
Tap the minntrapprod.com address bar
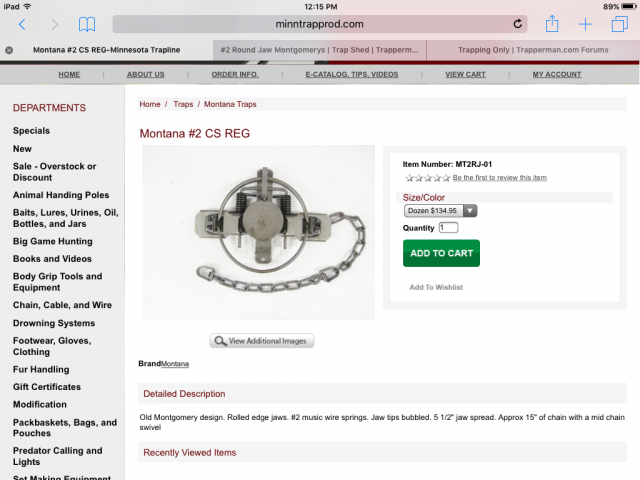click(x=320, y=24)
